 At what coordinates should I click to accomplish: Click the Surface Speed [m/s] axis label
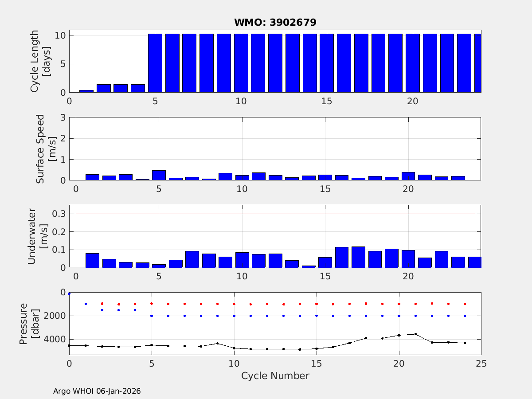[45, 149]
